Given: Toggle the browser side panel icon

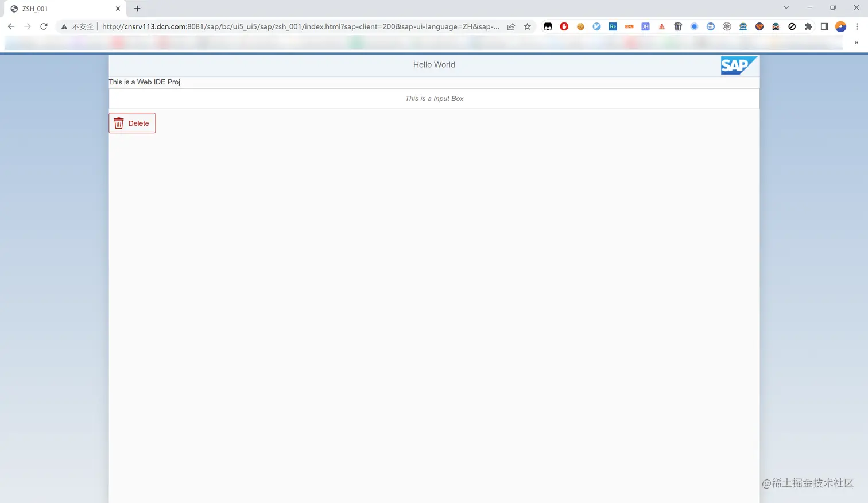Looking at the screenshot, I should [825, 26].
